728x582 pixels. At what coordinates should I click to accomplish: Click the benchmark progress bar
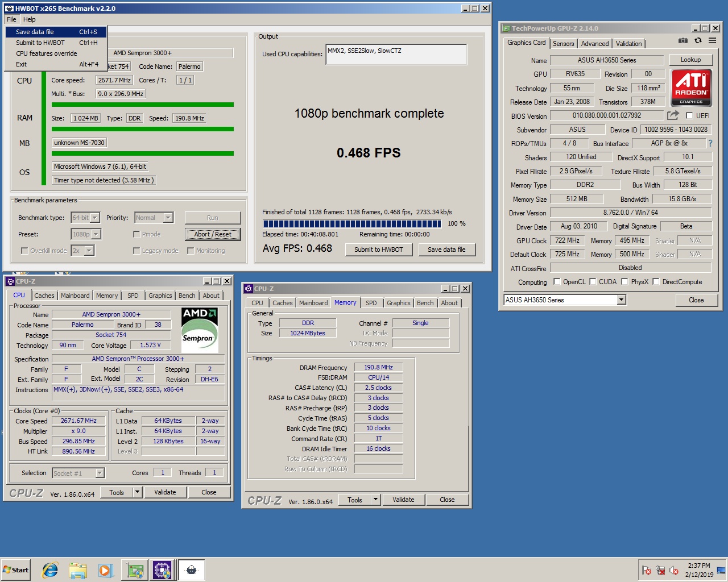[x=353, y=223]
